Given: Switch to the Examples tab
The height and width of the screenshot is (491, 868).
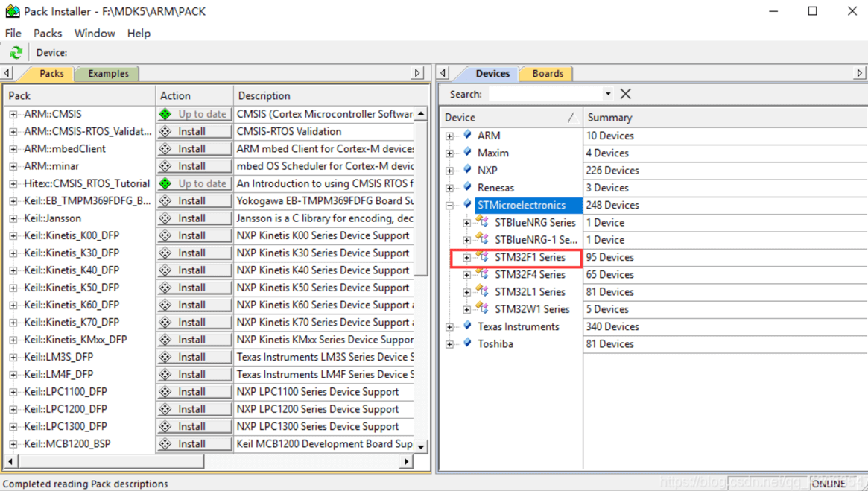Looking at the screenshot, I should pyautogui.click(x=108, y=74).
